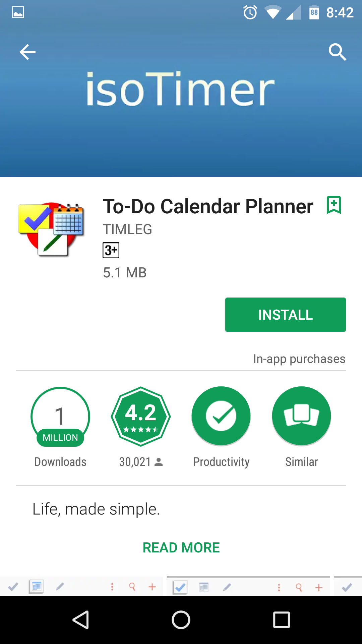Tap Android back navigation button
This screenshot has width=362, height=644.
coord(80,620)
